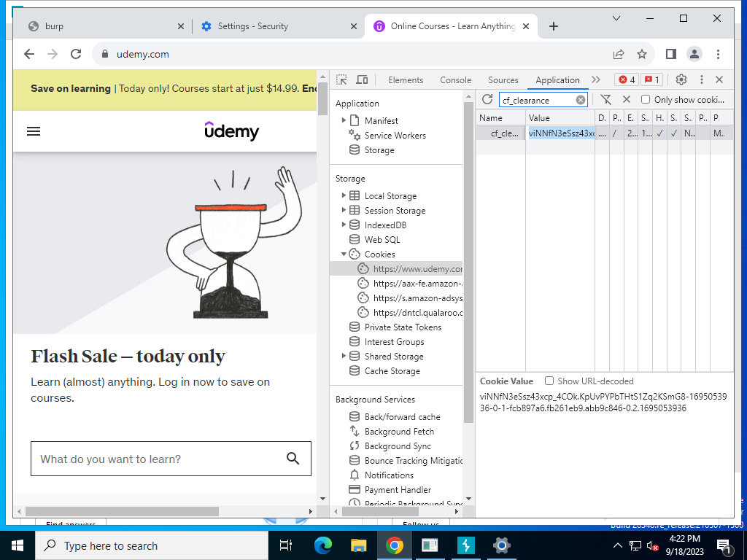The height and width of the screenshot is (560, 747).
Task: Open the Chrome profile avatar
Action: (694, 54)
